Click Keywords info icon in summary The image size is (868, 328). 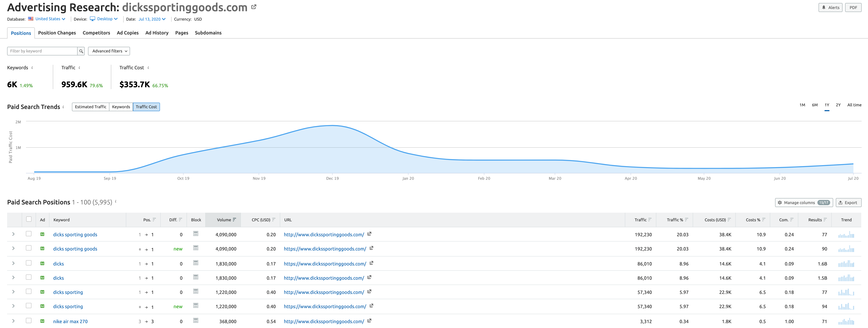(x=32, y=68)
